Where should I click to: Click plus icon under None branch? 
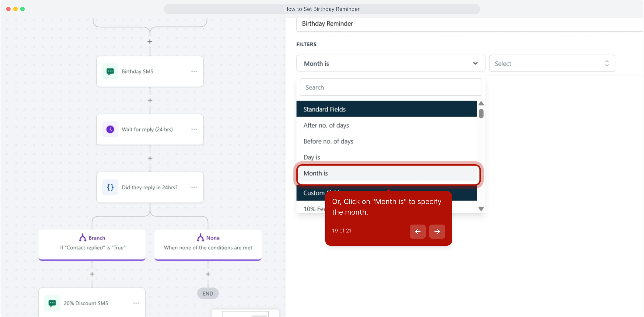[x=208, y=274]
